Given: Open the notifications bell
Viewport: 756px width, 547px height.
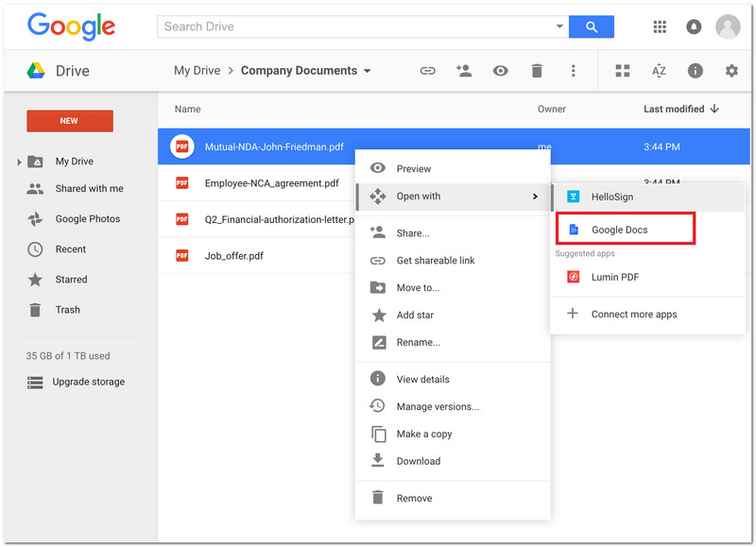Looking at the screenshot, I should point(694,26).
